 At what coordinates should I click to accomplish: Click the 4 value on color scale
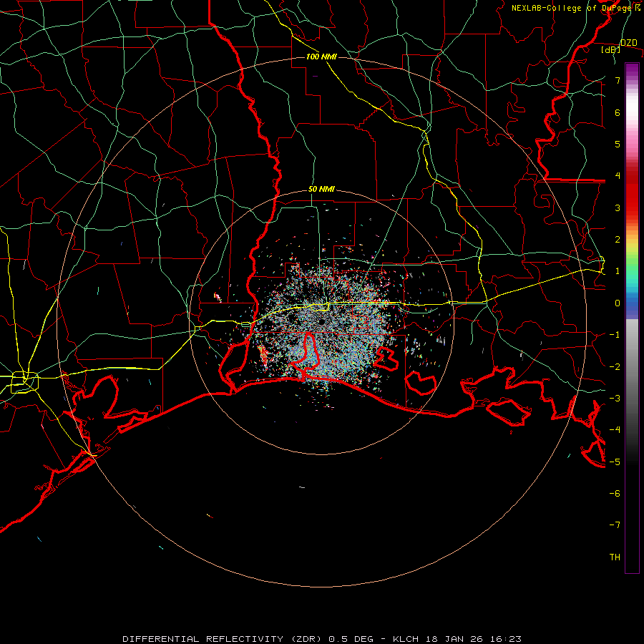[618, 176]
